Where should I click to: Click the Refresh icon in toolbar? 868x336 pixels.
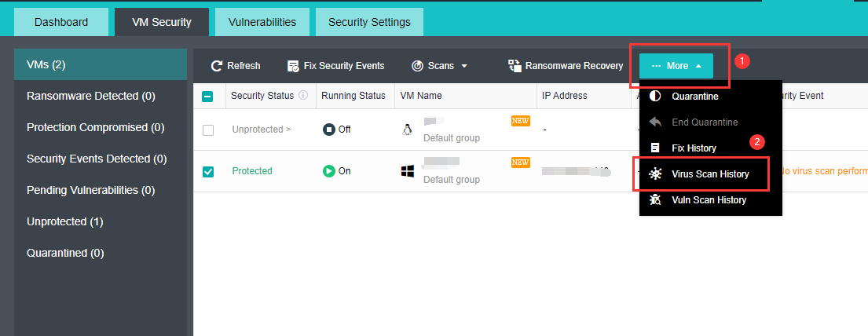click(x=217, y=66)
